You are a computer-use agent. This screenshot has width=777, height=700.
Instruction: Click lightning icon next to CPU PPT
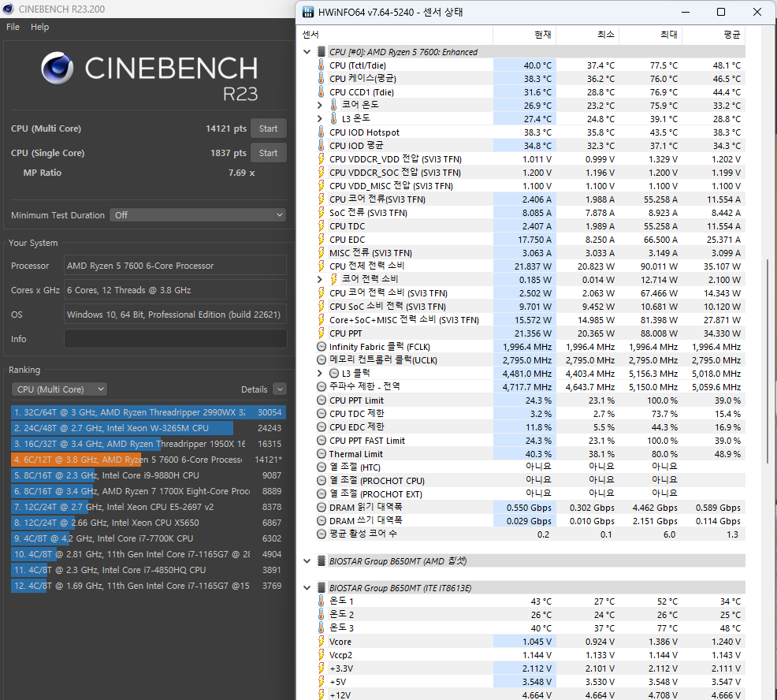pos(321,333)
